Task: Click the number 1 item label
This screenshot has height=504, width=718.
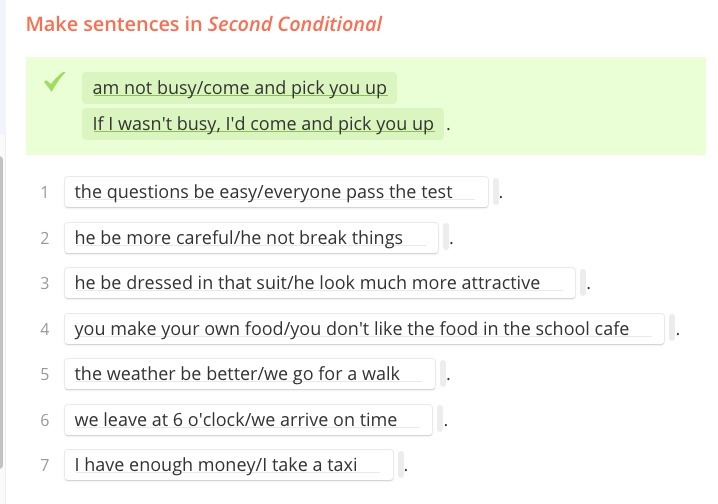Action: click(x=45, y=192)
